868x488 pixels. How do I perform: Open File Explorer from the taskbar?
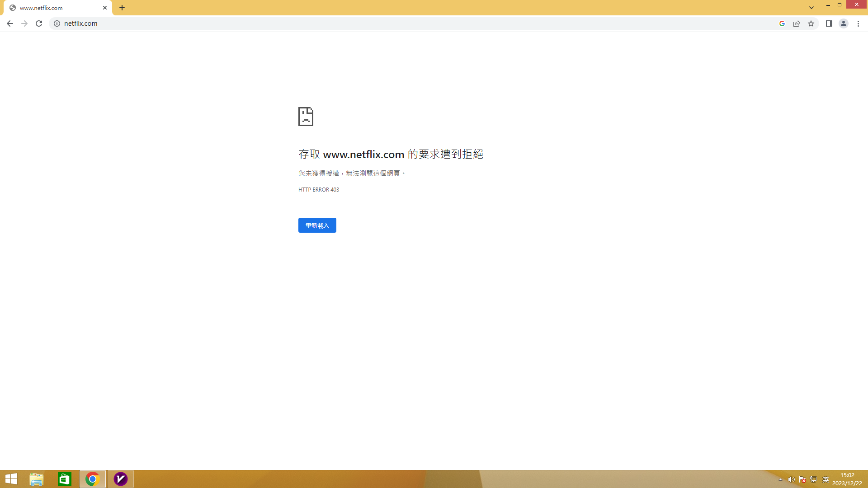tap(37, 479)
